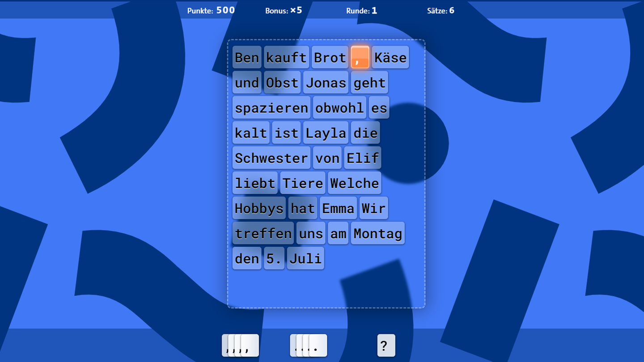The height and width of the screenshot is (362, 644).
Task: Click the 'Layla' word tile
Action: coord(326,133)
